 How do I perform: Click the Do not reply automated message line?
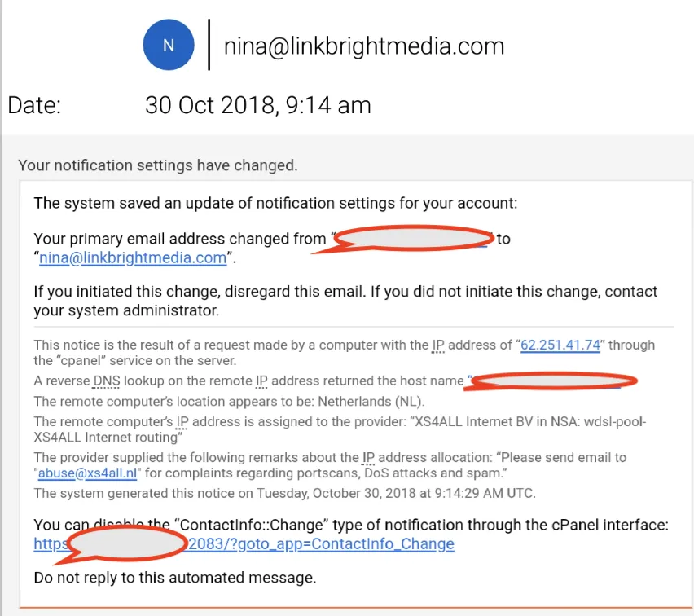coord(175,578)
